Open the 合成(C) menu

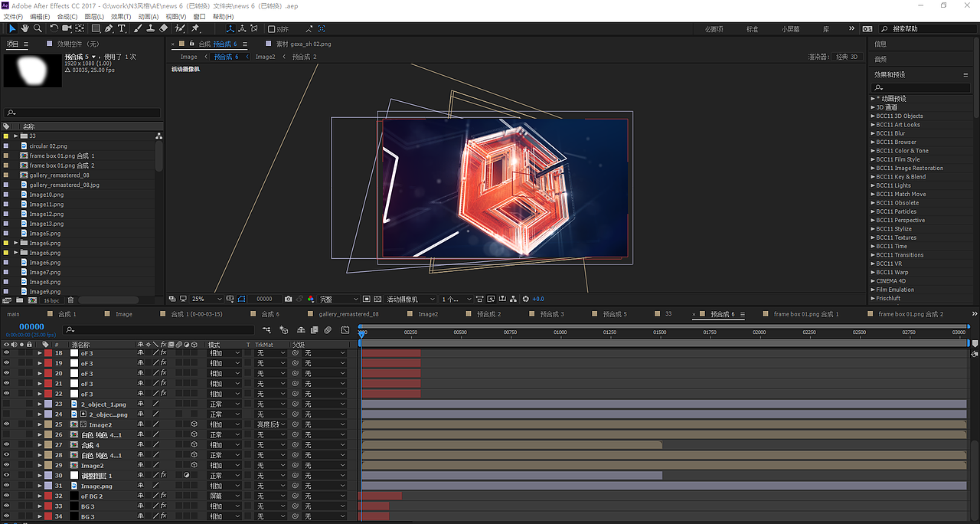coord(67,16)
